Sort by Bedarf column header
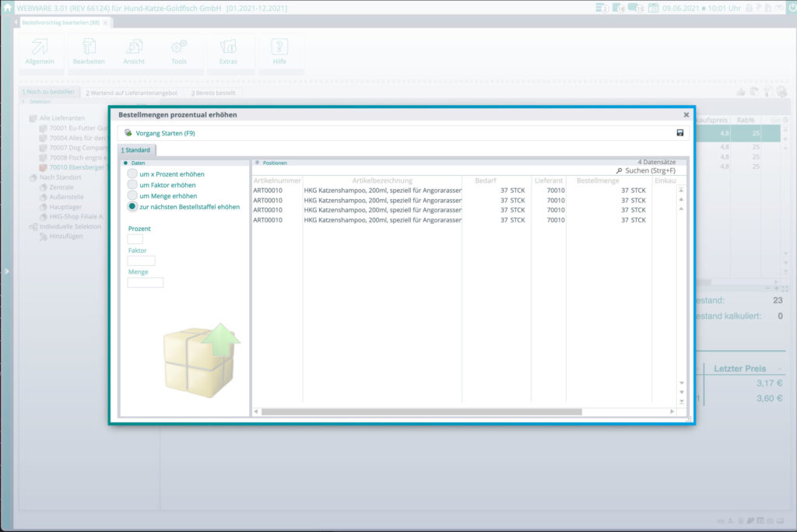The width and height of the screenshot is (797, 532). 486,180
